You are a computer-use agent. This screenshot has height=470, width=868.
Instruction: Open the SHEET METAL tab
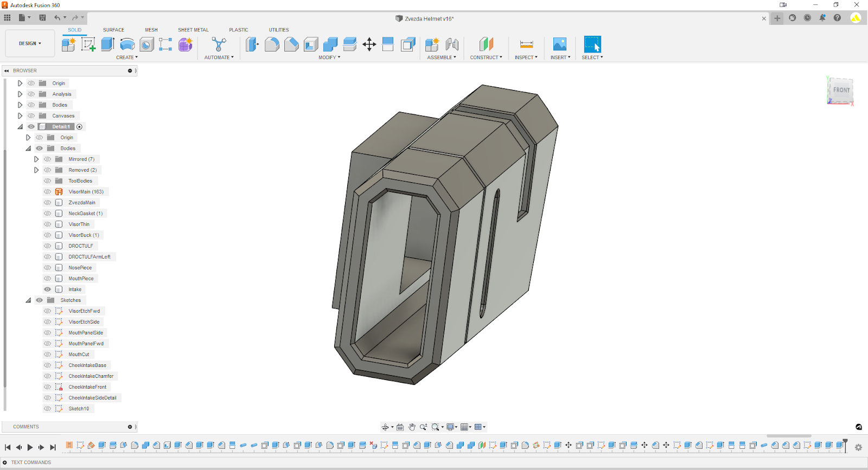point(193,30)
